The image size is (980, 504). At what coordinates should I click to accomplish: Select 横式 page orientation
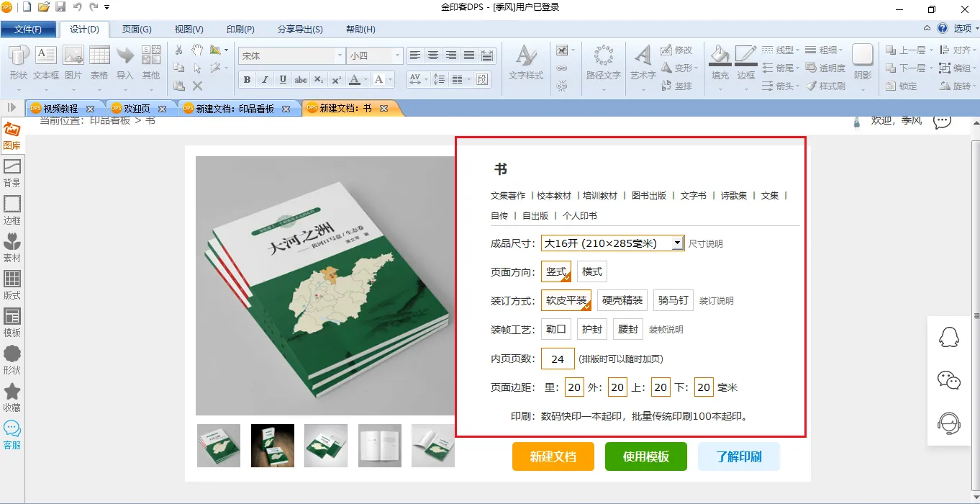(592, 272)
